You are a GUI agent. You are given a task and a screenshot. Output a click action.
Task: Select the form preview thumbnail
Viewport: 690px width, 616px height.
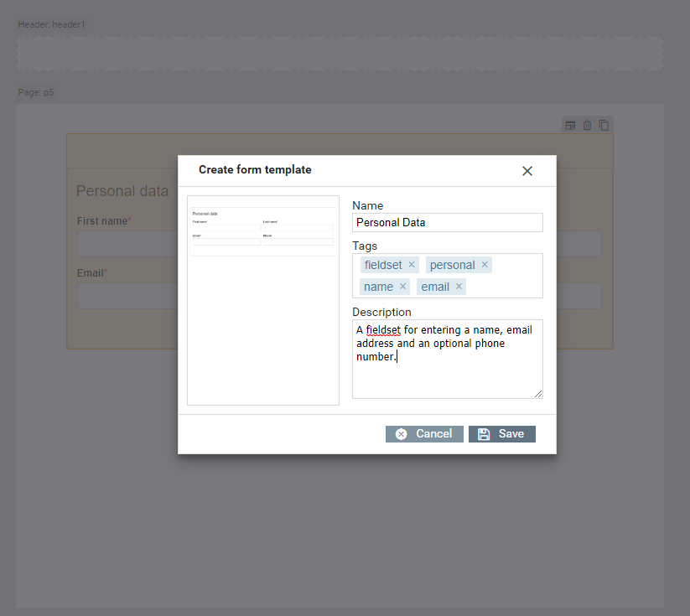(x=262, y=300)
